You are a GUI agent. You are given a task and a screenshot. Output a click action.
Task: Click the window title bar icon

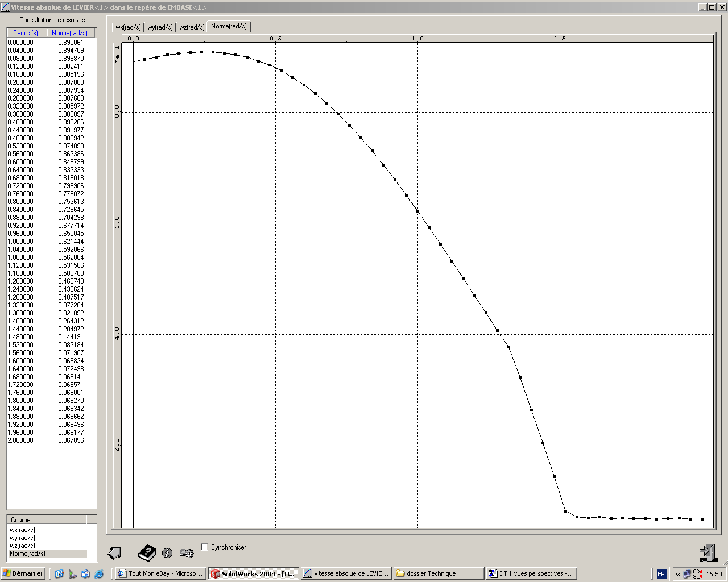click(x=5, y=7)
